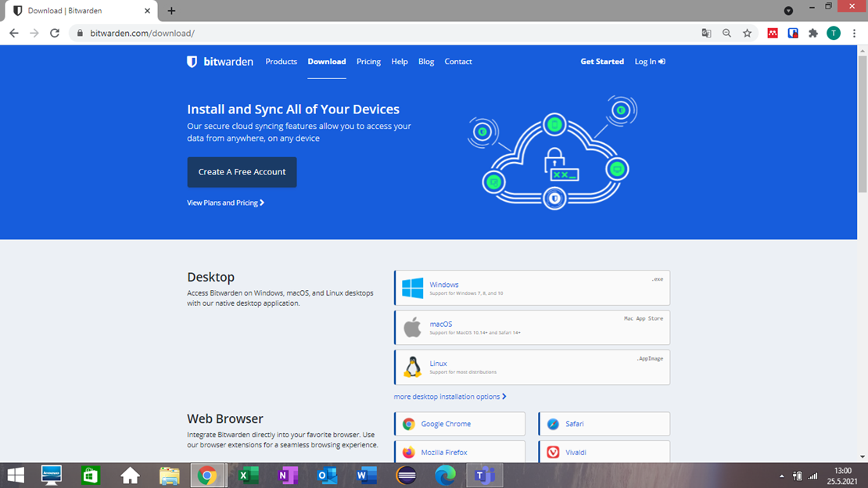The width and height of the screenshot is (868, 488).
Task: Click the scrollbar down arrow
Action: coord(863,457)
